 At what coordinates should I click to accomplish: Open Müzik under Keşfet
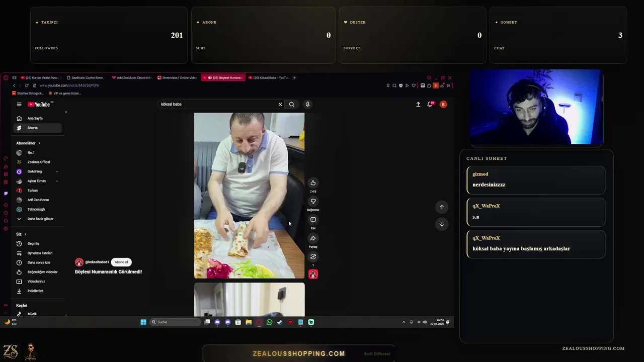click(38, 314)
